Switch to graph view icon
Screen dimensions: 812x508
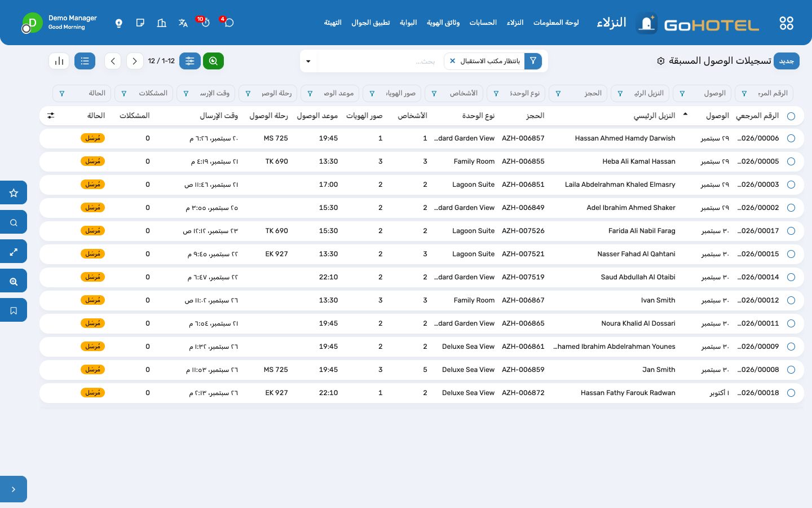pyautogui.click(x=59, y=61)
